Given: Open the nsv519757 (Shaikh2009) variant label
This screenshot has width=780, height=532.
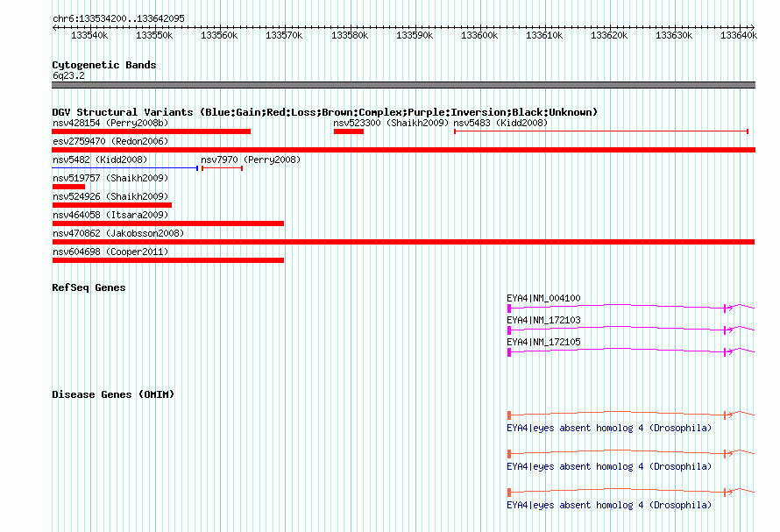Looking at the screenshot, I should (110, 178).
